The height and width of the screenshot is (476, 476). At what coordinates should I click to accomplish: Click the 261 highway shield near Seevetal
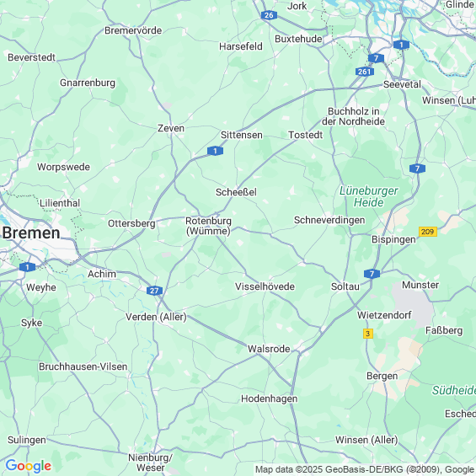[x=364, y=72]
